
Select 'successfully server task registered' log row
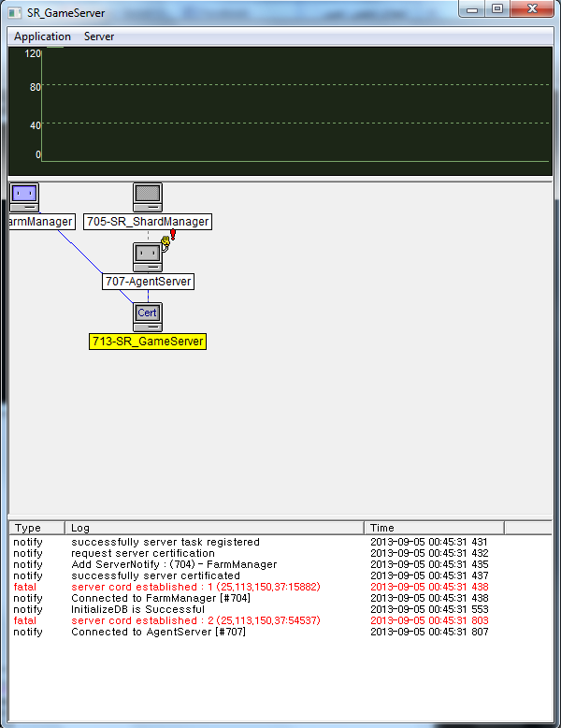(x=280, y=542)
